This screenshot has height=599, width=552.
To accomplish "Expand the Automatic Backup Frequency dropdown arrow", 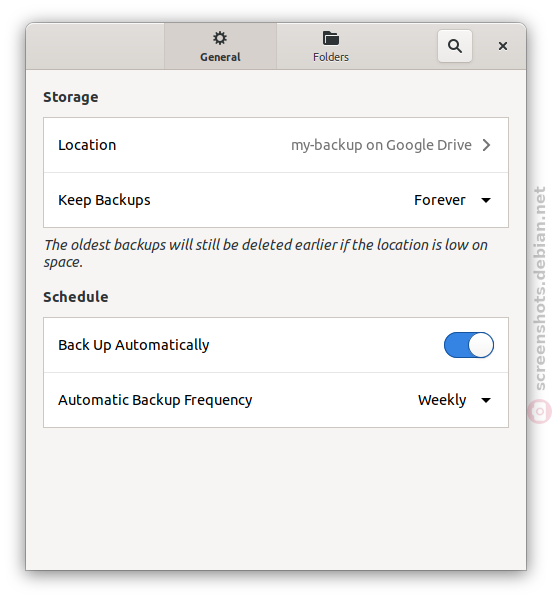I will point(486,400).
